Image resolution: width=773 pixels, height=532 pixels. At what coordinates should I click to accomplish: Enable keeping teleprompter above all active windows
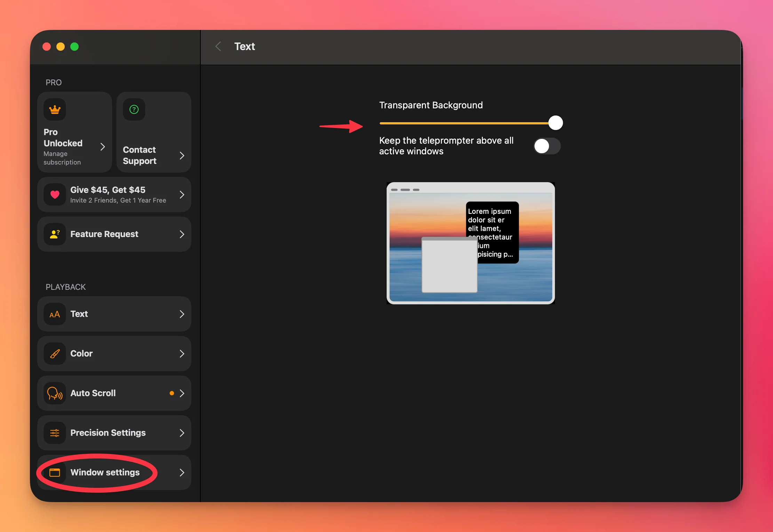click(x=547, y=146)
